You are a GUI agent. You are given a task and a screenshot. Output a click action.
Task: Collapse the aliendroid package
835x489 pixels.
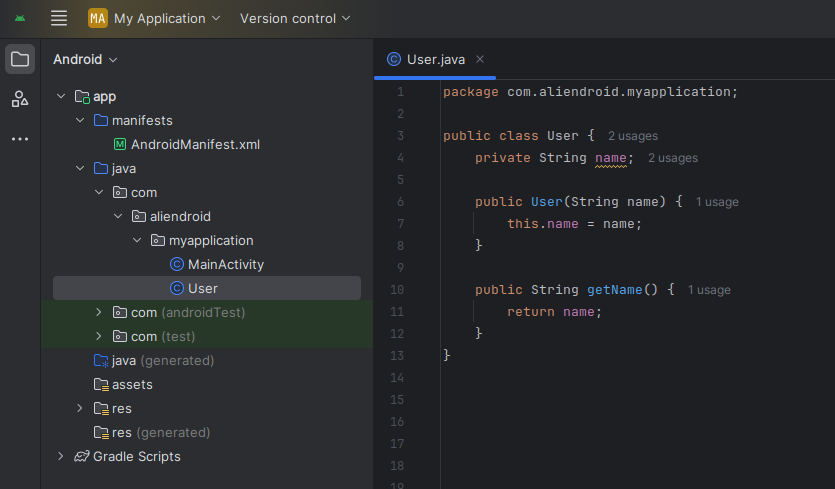[x=118, y=216]
